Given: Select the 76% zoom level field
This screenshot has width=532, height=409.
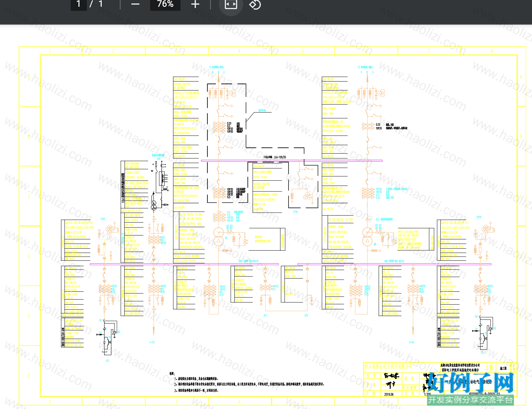Looking at the screenshot, I should click(165, 4).
